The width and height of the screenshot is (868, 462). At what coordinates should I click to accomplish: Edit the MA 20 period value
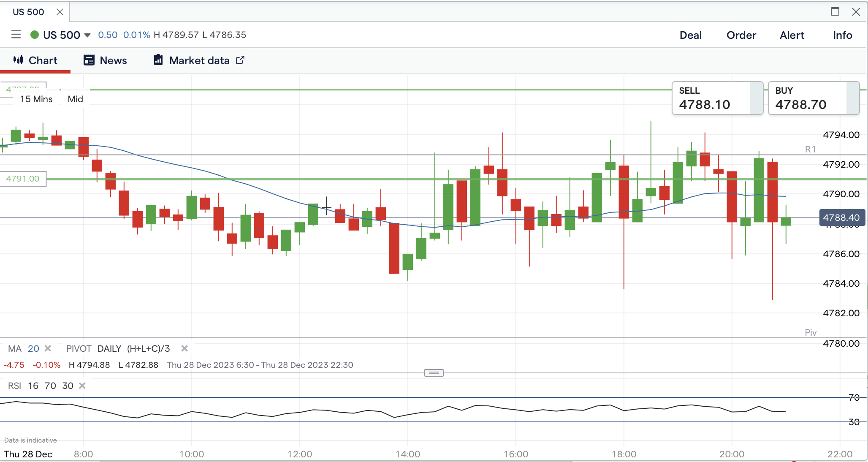click(x=33, y=349)
